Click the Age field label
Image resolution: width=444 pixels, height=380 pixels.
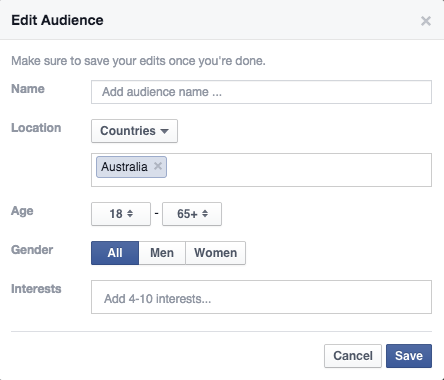click(x=22, y=211)
